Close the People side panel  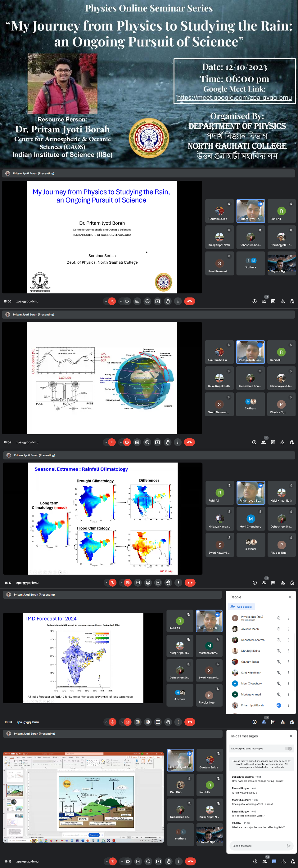point(290,597)
